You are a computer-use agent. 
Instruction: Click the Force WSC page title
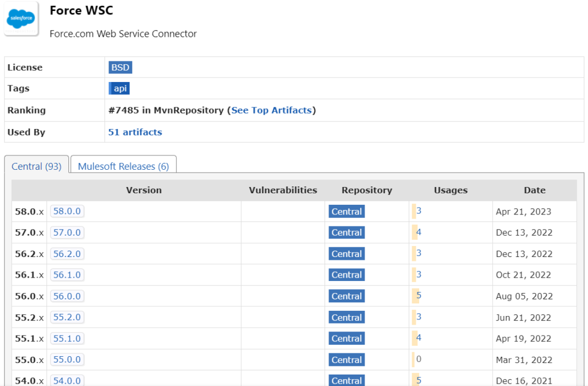click(x=82, y=10)
